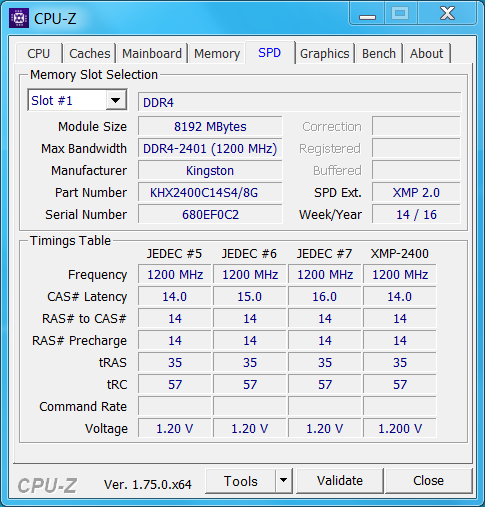485x507 pixels.
Task: Click XMP-2400 tRC value 57
Action: click(400, 385)
